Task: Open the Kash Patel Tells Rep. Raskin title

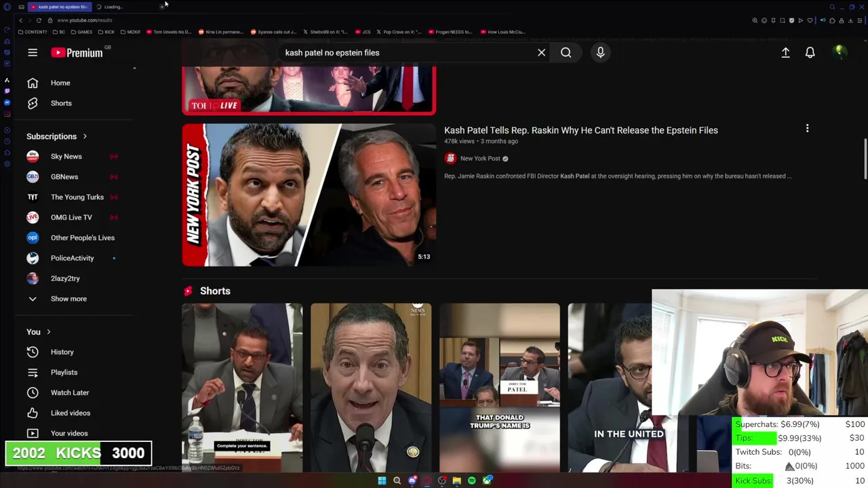Action: point(580,130)
